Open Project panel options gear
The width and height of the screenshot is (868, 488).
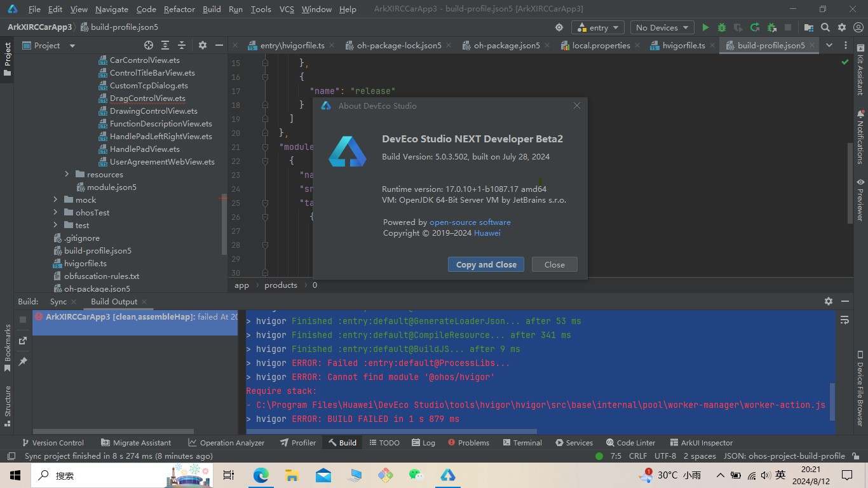click(203, 45)
